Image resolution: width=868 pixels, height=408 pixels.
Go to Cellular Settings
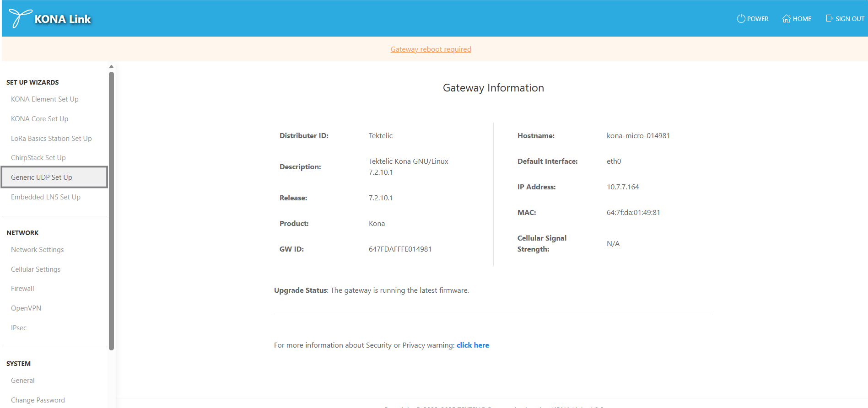click(36, 269)
